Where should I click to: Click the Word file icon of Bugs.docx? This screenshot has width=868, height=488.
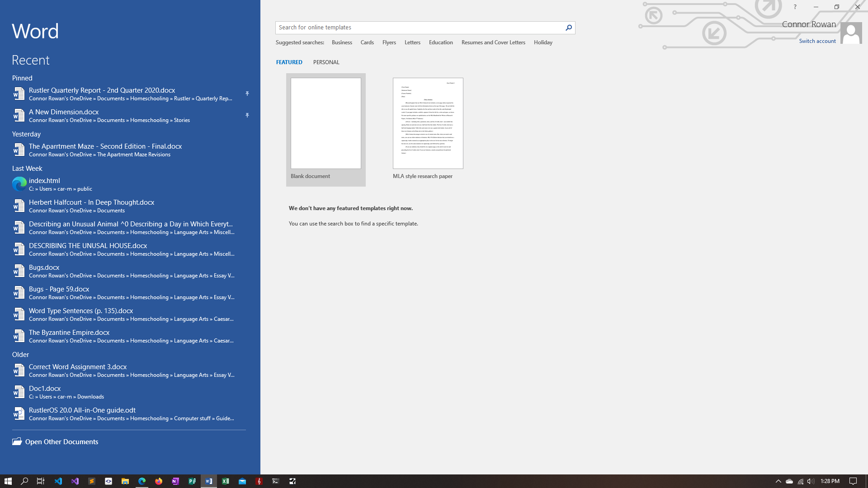pyautogui.click(x=19, y=271)
